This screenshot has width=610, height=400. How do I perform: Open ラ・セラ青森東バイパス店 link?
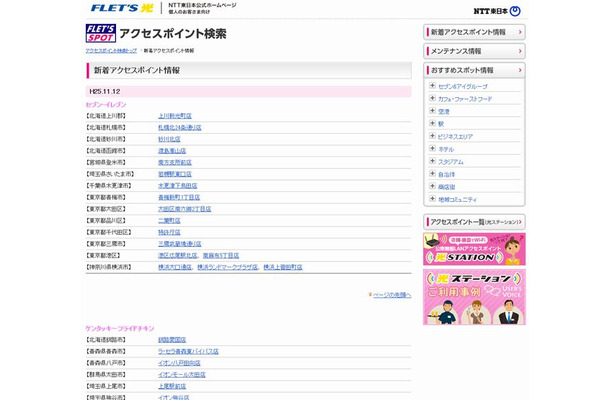coord(188,352)
